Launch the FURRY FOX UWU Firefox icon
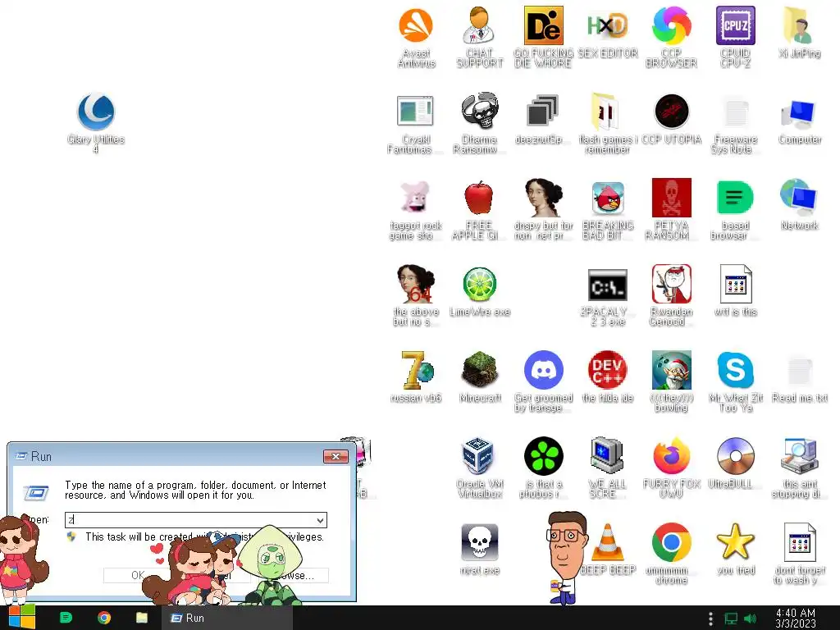 click(x=671, y=456)
